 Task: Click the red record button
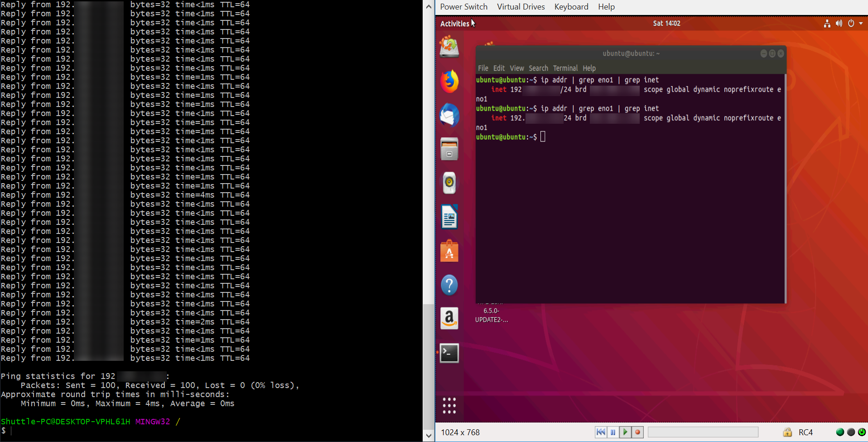point(637,432)
